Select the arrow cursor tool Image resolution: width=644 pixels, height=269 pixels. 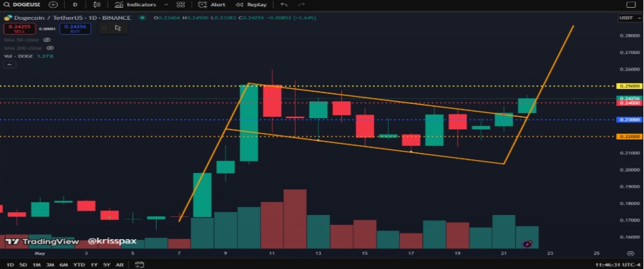click(x=118, y=28)
